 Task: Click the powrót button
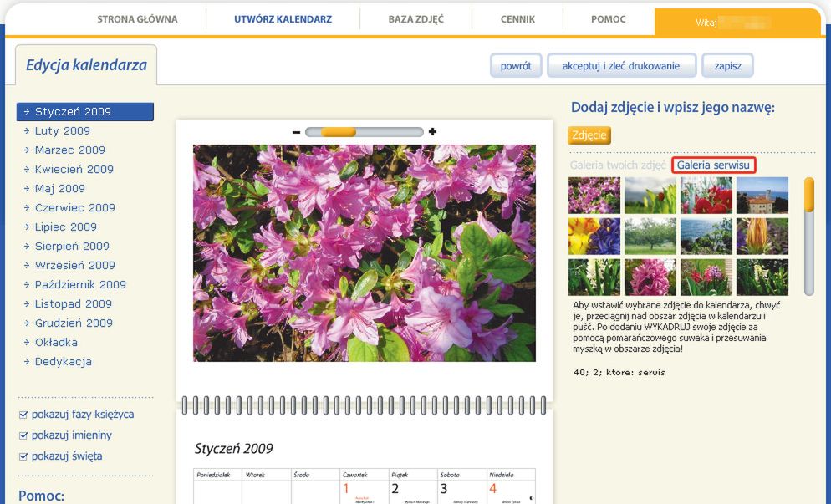pos(516,66)
